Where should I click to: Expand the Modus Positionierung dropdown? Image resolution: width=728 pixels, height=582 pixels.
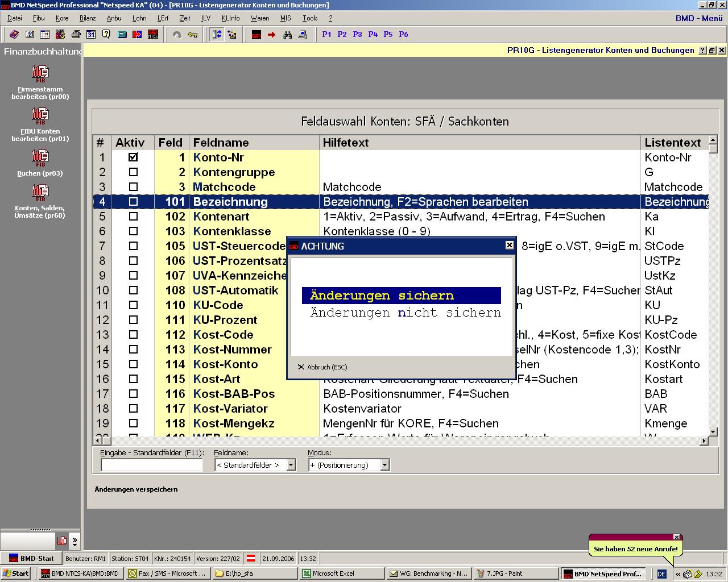(x=384, y=465)
